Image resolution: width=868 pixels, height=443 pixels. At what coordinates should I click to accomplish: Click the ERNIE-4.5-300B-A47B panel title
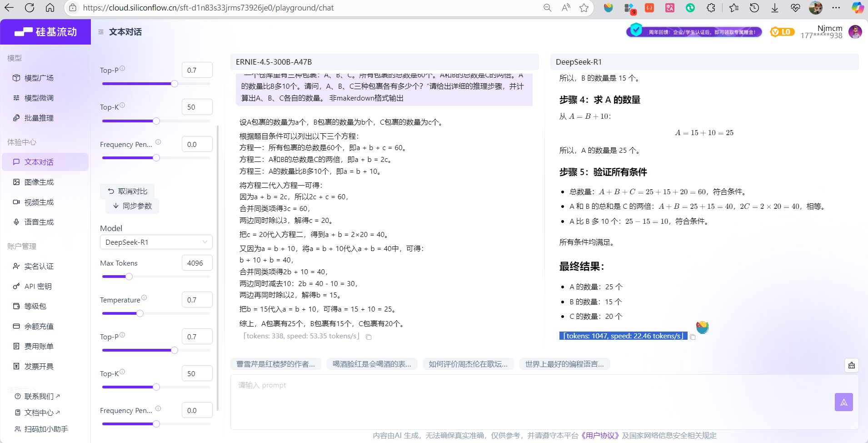click(274, 62)
